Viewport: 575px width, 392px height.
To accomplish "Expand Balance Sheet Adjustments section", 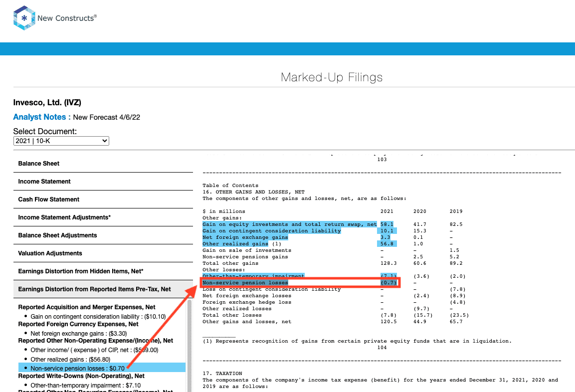I will coord(103,235).
